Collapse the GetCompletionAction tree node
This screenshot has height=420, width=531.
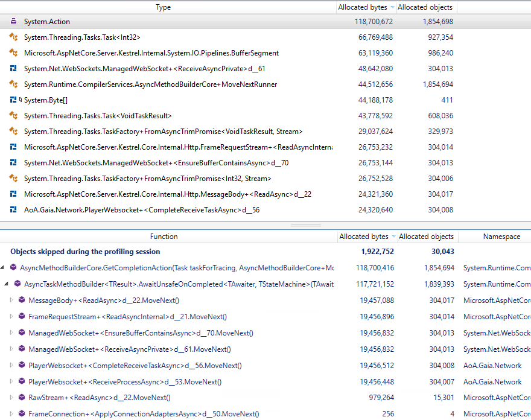5,268
